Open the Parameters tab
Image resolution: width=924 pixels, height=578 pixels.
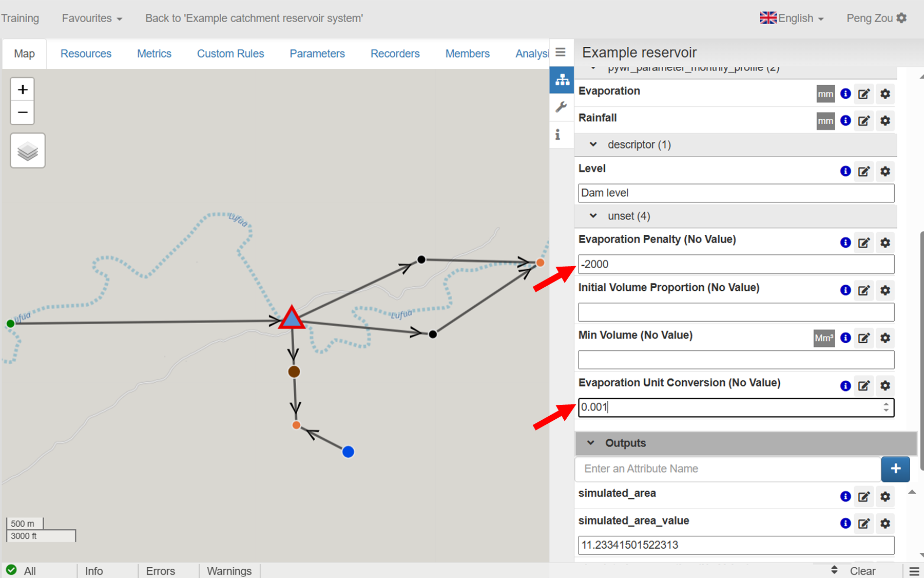317,54
